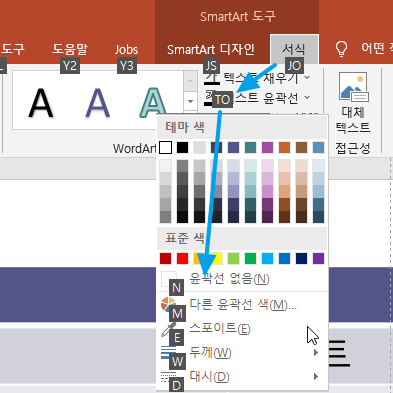This screenshot has width=393, height=393.
Task: Choose light green standard color
Action: pyautogui.click(x=233, y=258)
